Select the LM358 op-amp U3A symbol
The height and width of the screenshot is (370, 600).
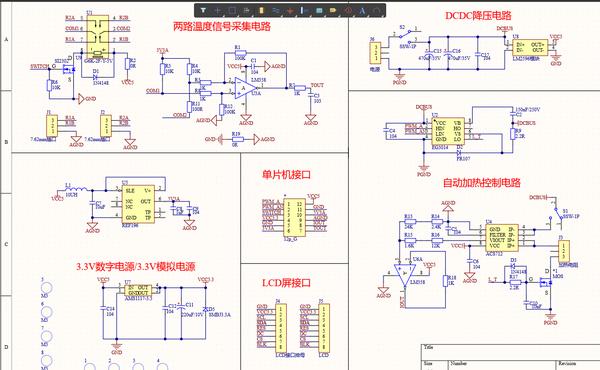245,88
